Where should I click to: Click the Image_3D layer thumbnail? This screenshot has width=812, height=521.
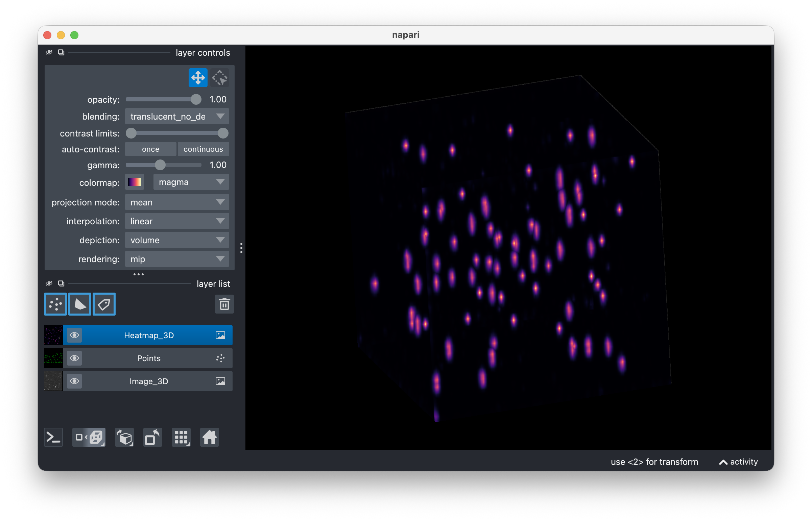(x=53, y=381)
